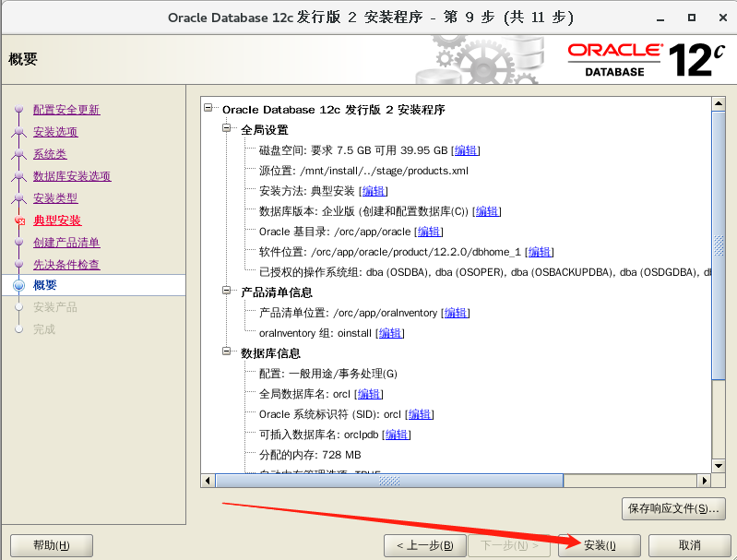Click the 帮助(H) button
This screenshot has height=560, width=737.
pos(52,545)
